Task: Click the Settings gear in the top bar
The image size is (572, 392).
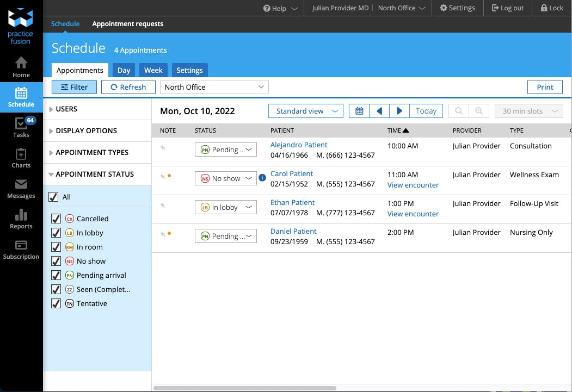Action: (x=458, y=8)
